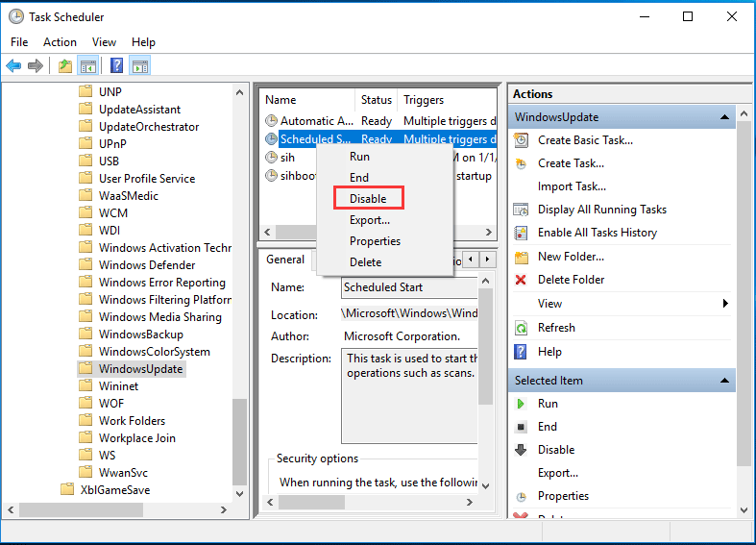Click the clock icon of sih task
The image size is (756, 545).
[272, 158]
